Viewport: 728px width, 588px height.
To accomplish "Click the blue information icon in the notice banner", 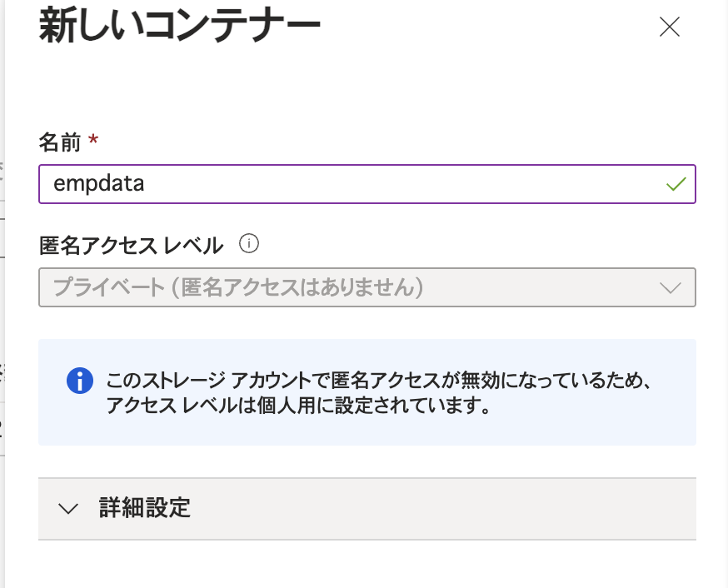I will (80, 380).
